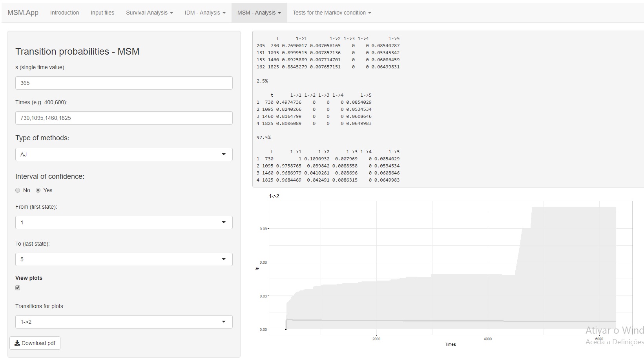Open the To last state dropdown

click(x=124, y=259)
